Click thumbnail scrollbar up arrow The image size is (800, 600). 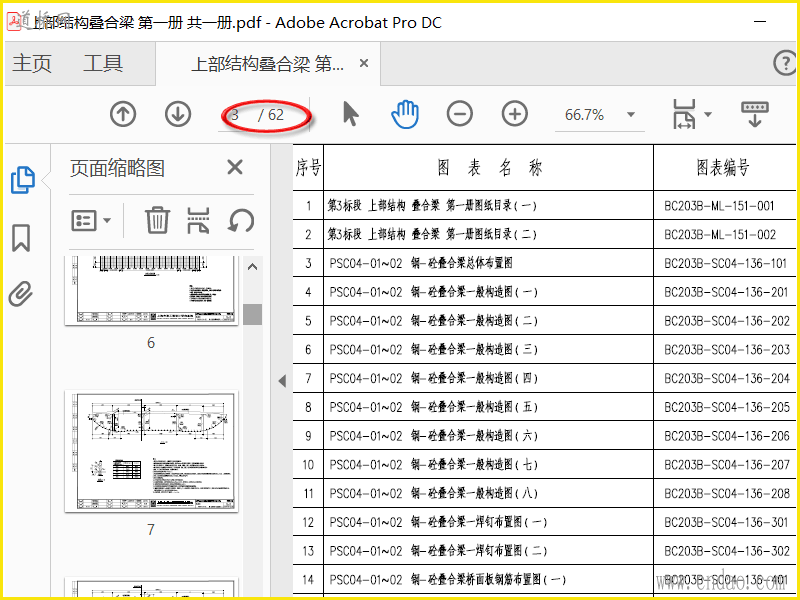click(x=253, y=266)
